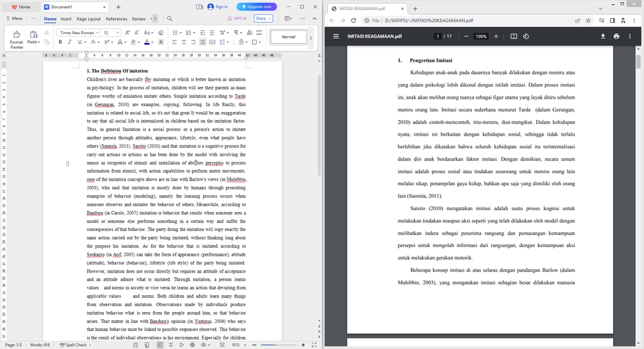Decrease paragraph indent in WPS toolbar
Image resolution: width=644 pixels, height=349 pixels.
coord(203,32)
